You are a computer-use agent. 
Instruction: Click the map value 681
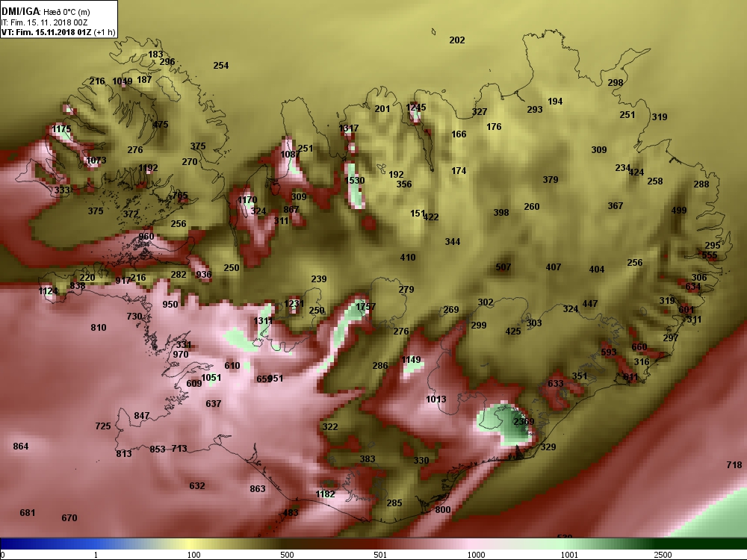coord(27,513)
